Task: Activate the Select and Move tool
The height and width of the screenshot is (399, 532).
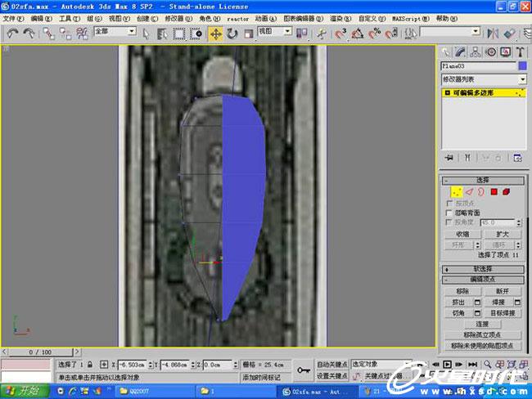Action: point(216,34)
